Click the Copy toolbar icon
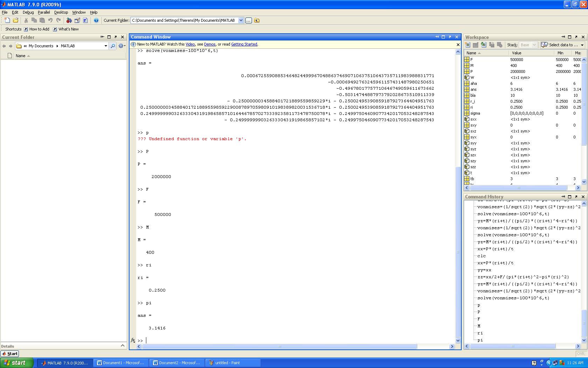 (x=34, y=20)
